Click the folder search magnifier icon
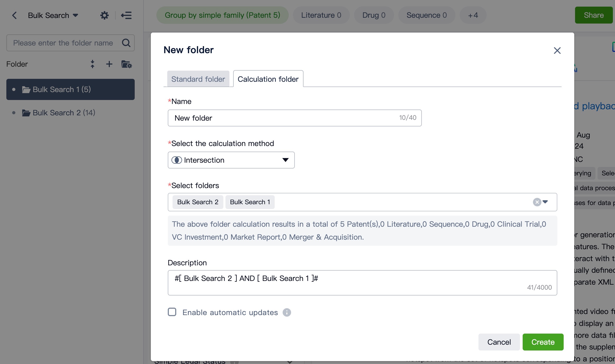The width and height of the screenshot is (615, 364). click(x=126, y=43)
